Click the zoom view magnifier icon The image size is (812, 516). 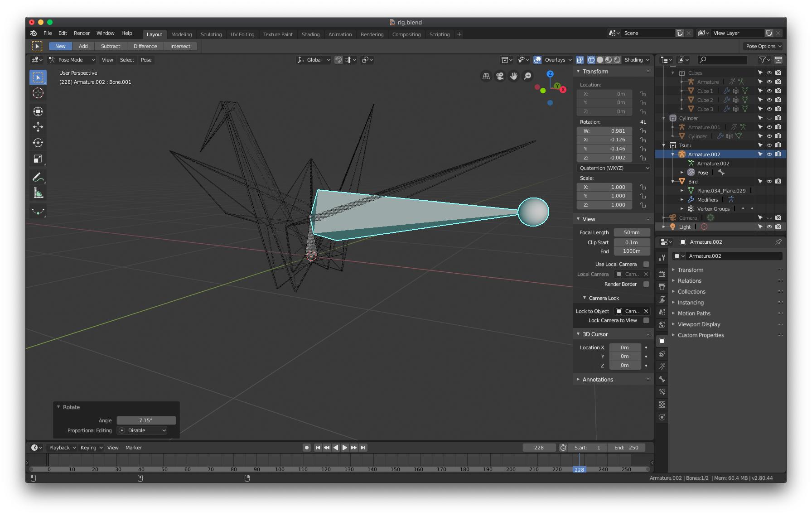[527, 76]
